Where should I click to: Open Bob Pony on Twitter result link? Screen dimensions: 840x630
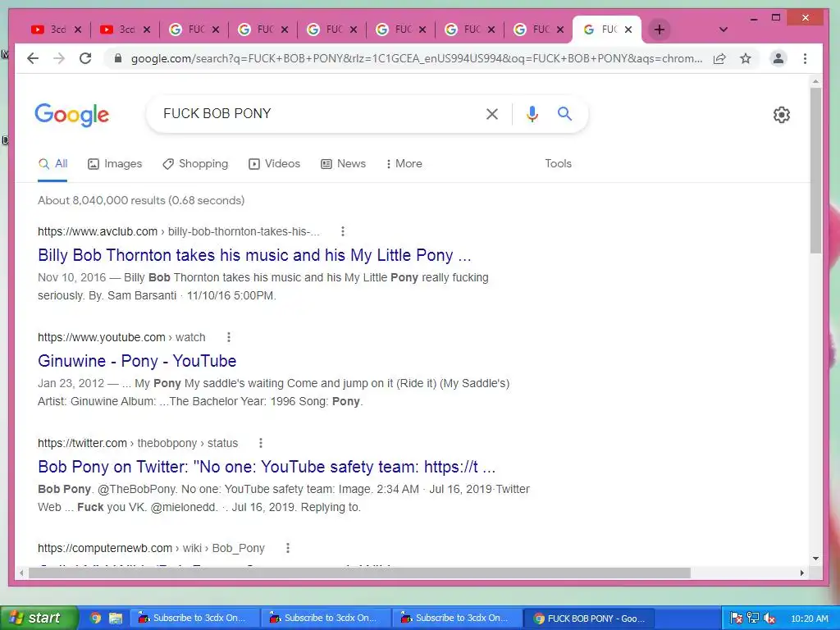coord(267,467)
